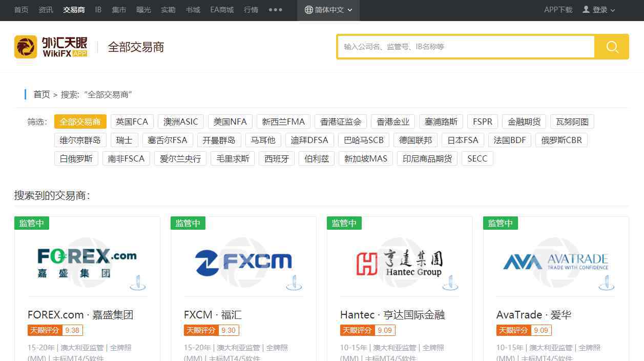The width and height of the screenshot is (644, 361).
Task: Select the 交易商 nav item
Action: click(74, 10)
